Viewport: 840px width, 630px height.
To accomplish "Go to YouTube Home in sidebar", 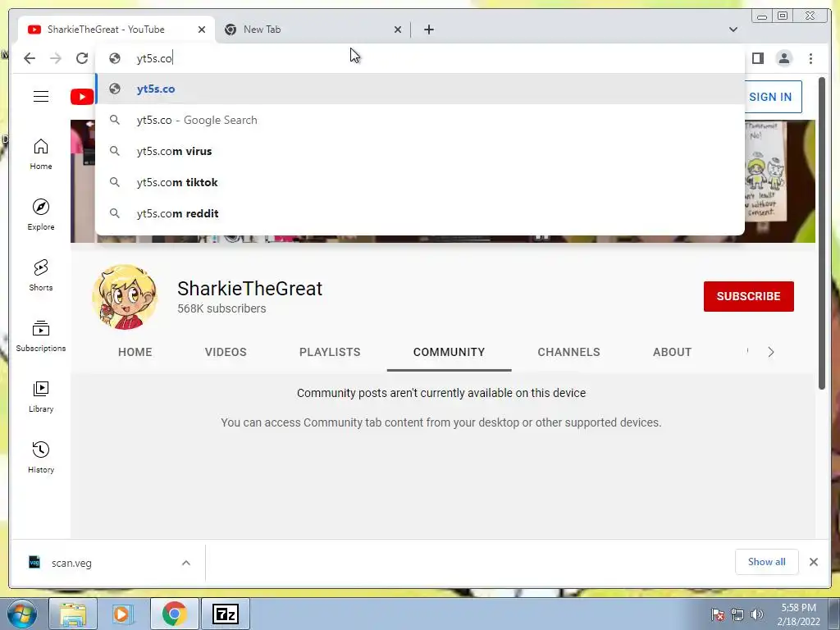I will click(41, 154).
